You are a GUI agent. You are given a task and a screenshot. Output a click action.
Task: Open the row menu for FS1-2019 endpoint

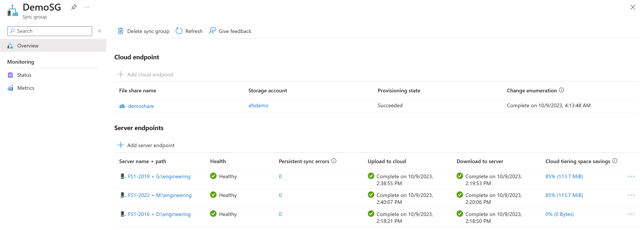pyautogui.click(x=632, y=176)
